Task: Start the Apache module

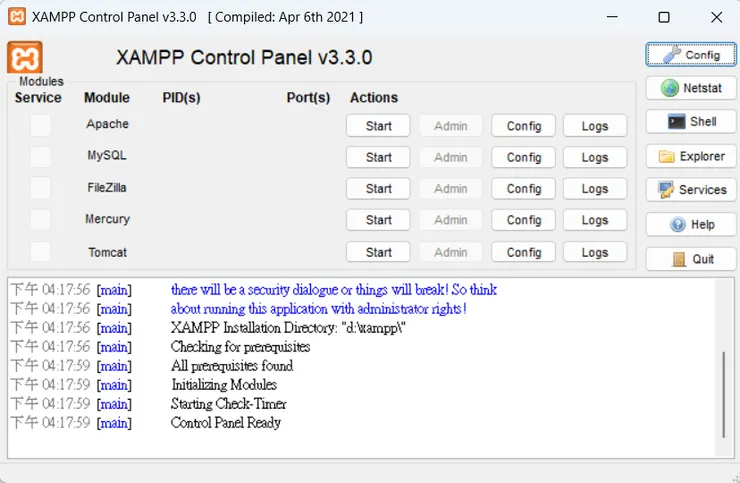Action: [378, 126]
